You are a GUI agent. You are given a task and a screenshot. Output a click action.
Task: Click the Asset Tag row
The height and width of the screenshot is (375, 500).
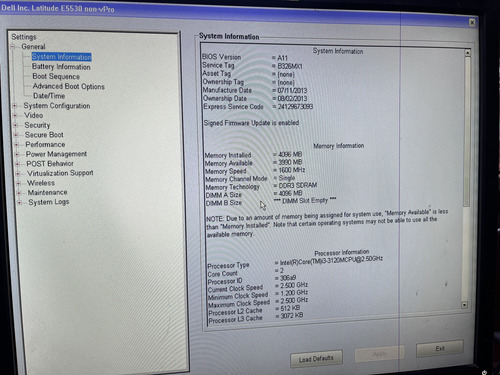(249, 74)
